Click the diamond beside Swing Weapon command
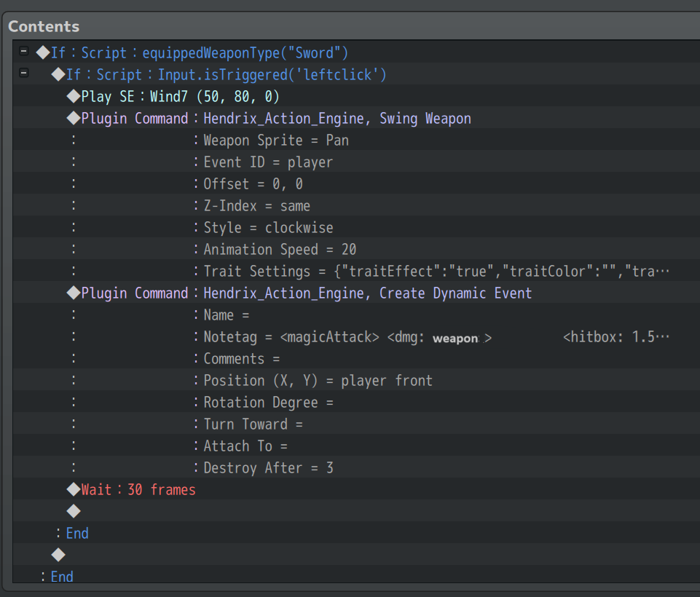The height and width of the screenshot is (597, 700). pyautogui.click(x=74, y=118)
